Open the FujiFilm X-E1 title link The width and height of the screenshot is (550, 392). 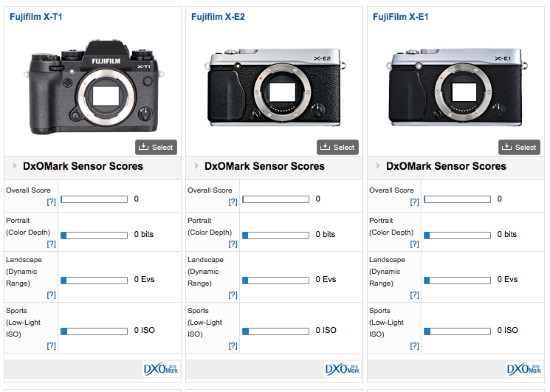[401, 17]
